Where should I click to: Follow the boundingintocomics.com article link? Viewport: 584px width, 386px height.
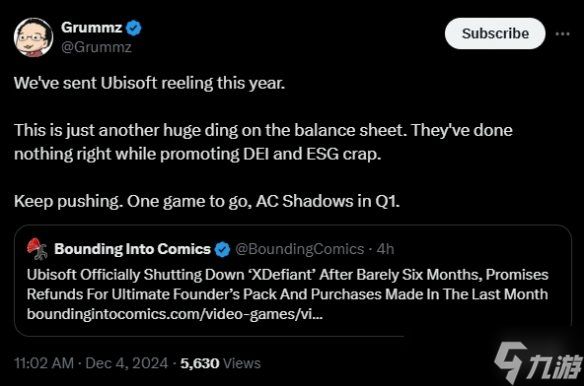click(175, 314)
